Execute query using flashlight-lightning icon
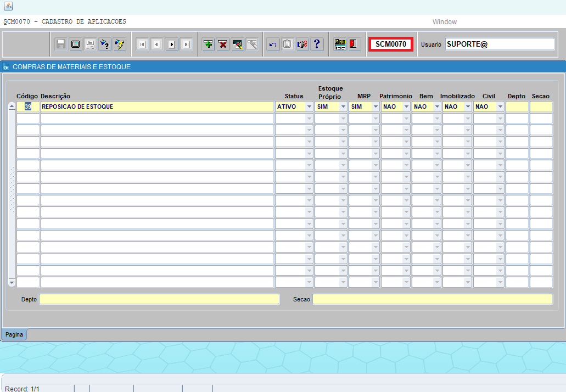566x392 pixels. click(120, 44)
